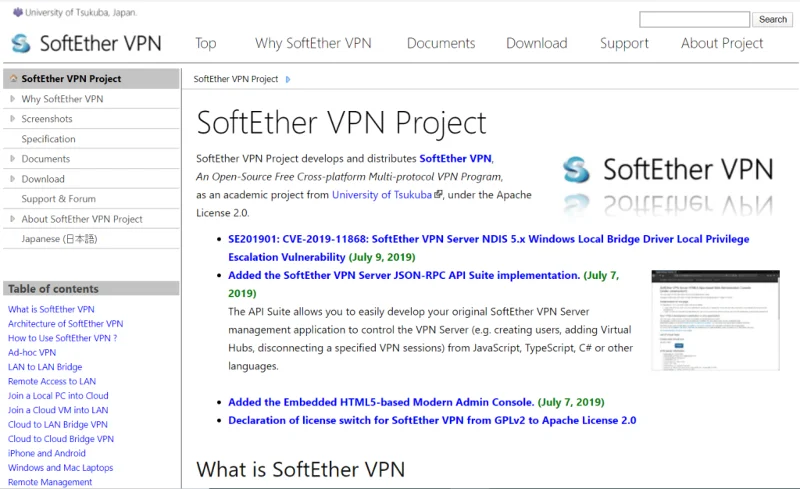Open the JSON-RPC API Suite implementation link
This screenshot has width=800, height=489.
pos(404,275)
